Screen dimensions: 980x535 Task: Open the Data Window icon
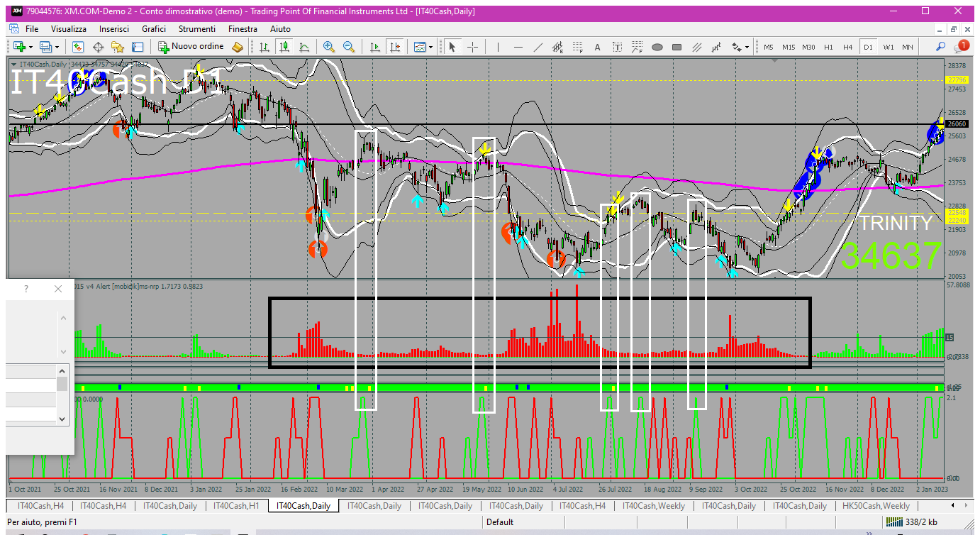click(98, 47)
